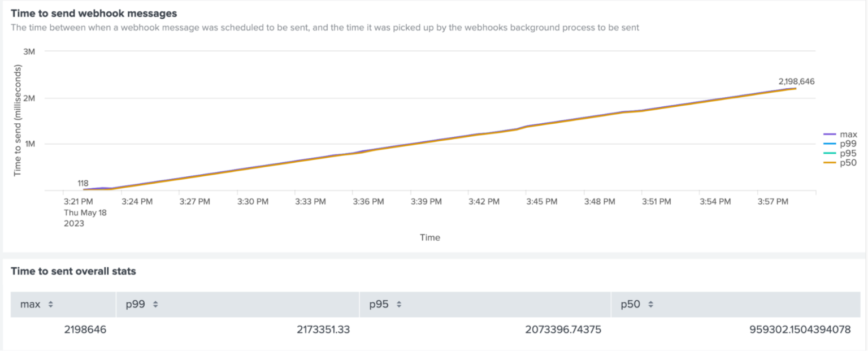This screenshot has height=351, width=868.
Task: Select the purple max legend swatch
Action: (830, 135)
